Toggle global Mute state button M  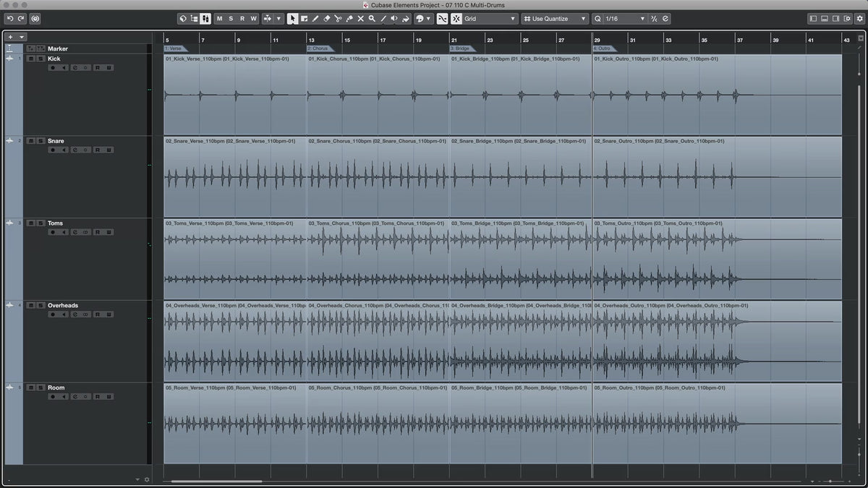tap(220, 19)
